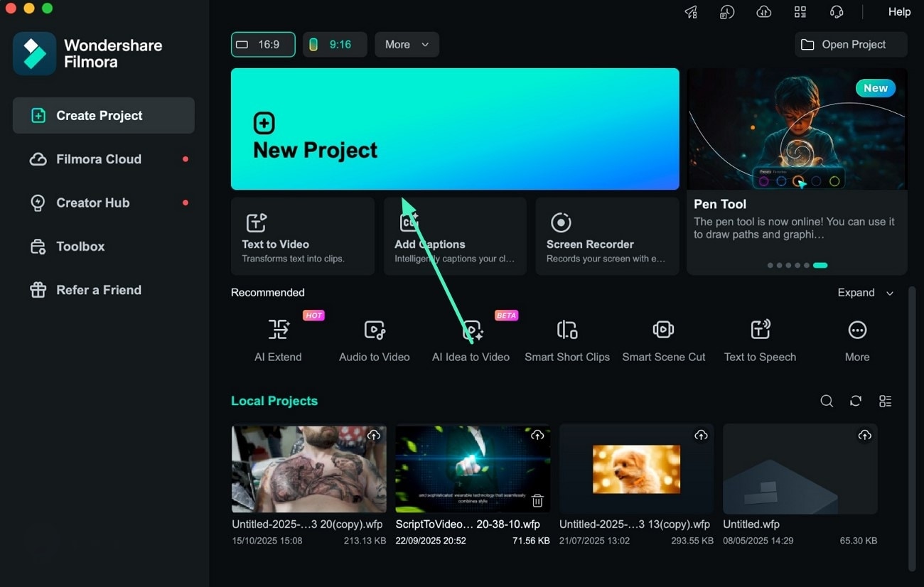
Task: Open the Audio to Video tool
Action: (x=375, y=340)
